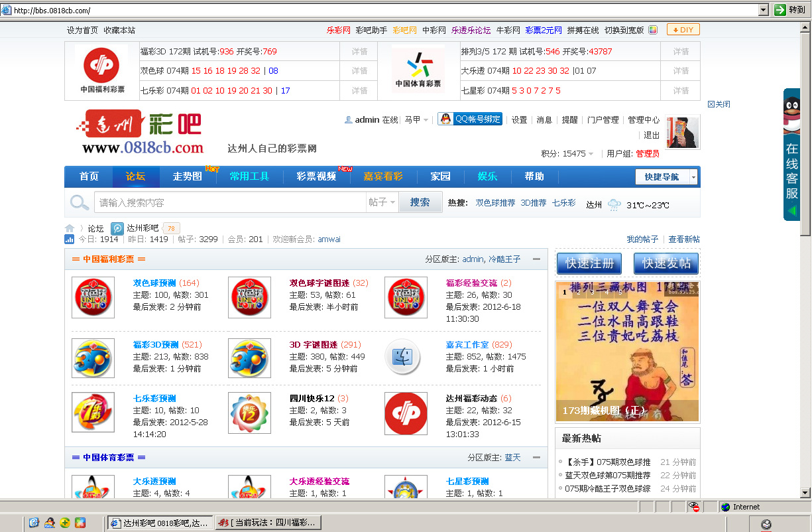This screenshot has width=812, height=532.
Task: Collapse the 中国福利彩票 section
Action: pyautogui.click(x=536, y=259)
